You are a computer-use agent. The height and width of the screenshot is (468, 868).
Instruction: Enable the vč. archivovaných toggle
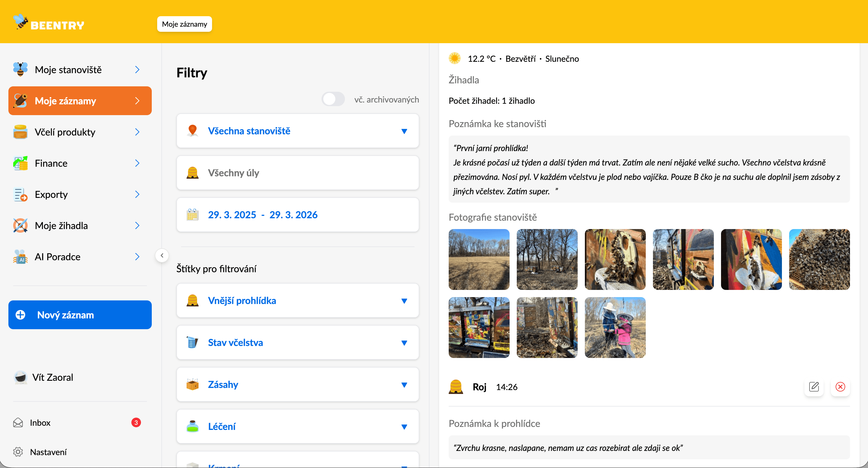pos(333,99)
